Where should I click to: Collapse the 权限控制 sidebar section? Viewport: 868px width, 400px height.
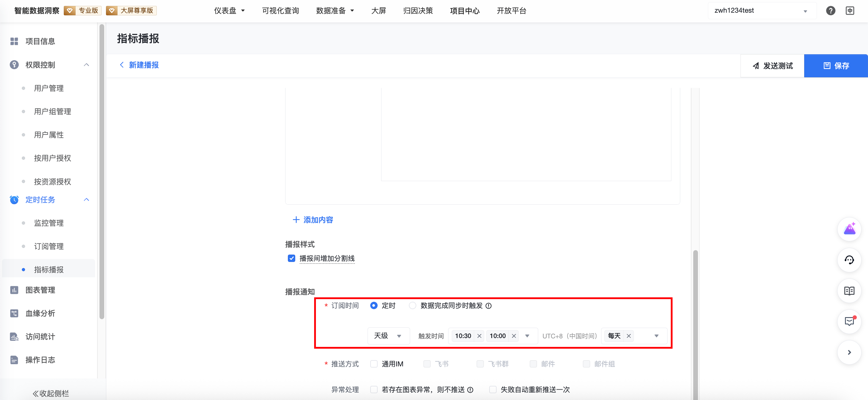tap(86, 65)
